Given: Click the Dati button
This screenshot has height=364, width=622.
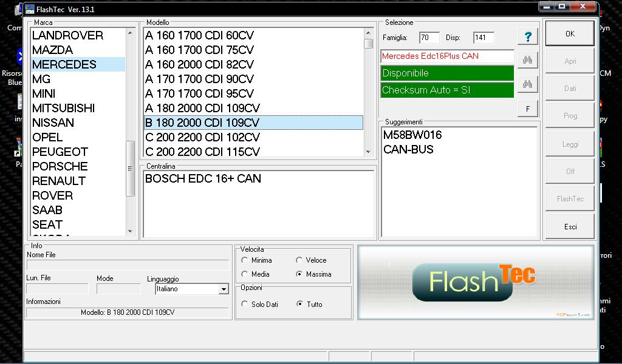Looking at the screenshot, I should 570,89.
